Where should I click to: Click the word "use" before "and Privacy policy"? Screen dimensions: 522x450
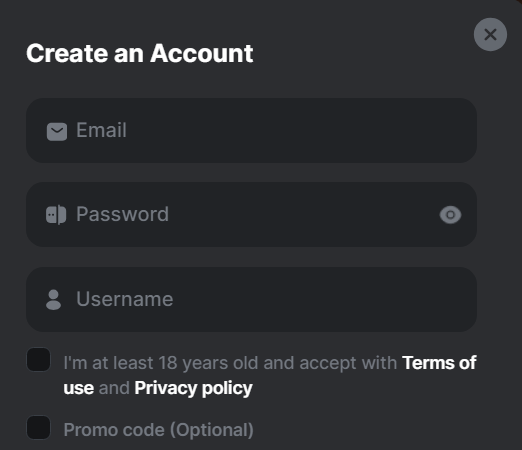pyautogui.click(x=79, y=388)
